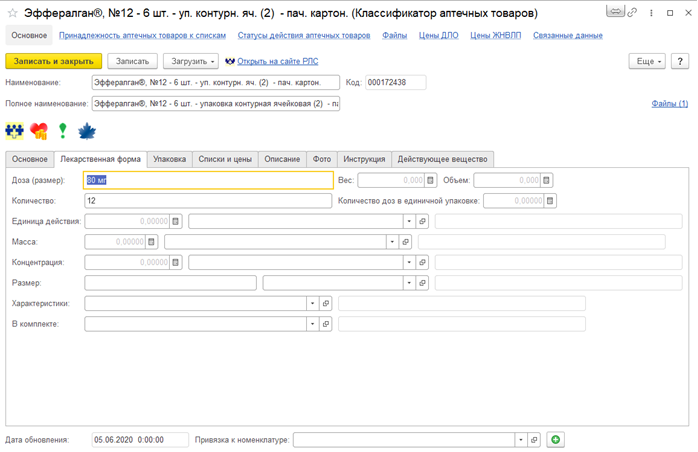Image resolution: width=698 pixels, height=452 pixels.
Task: Open calculator for Количество доз field
Action: pyautogui.click(x=550, y=201)
